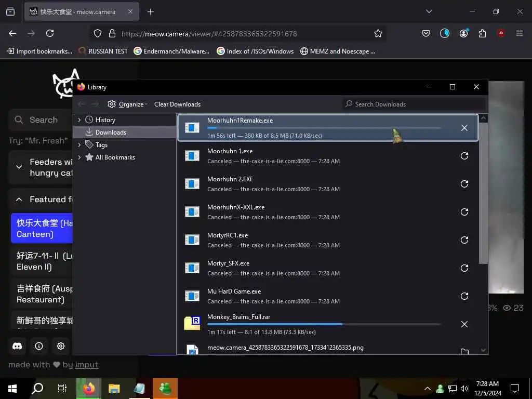Click Import bookmarks in bookmarks toolbar

pyautogui.click(x=40, y=51)
